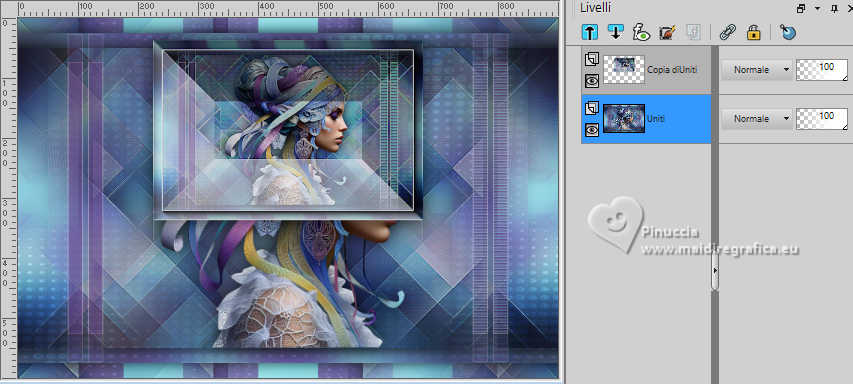Select the Uniti layer row
This screenshot has height=384, width=853.
pos(646,119)
